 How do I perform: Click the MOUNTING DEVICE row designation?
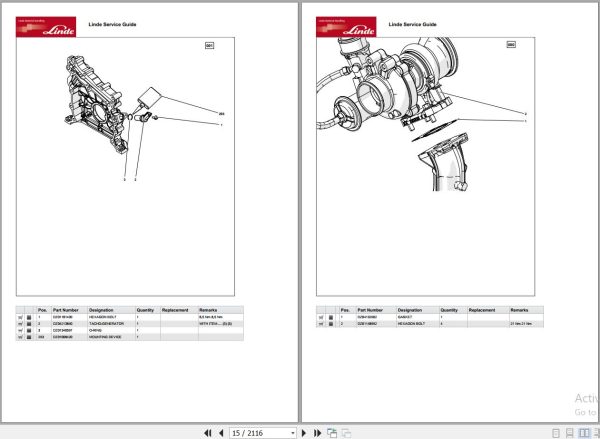pyautogui.click(x=105, y=337)
